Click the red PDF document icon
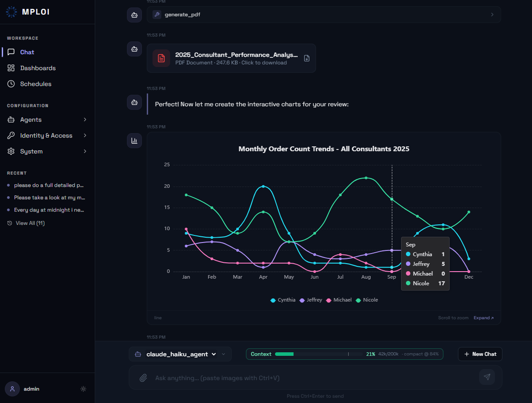This screenshot has height=403, width=532. (161, 58)
